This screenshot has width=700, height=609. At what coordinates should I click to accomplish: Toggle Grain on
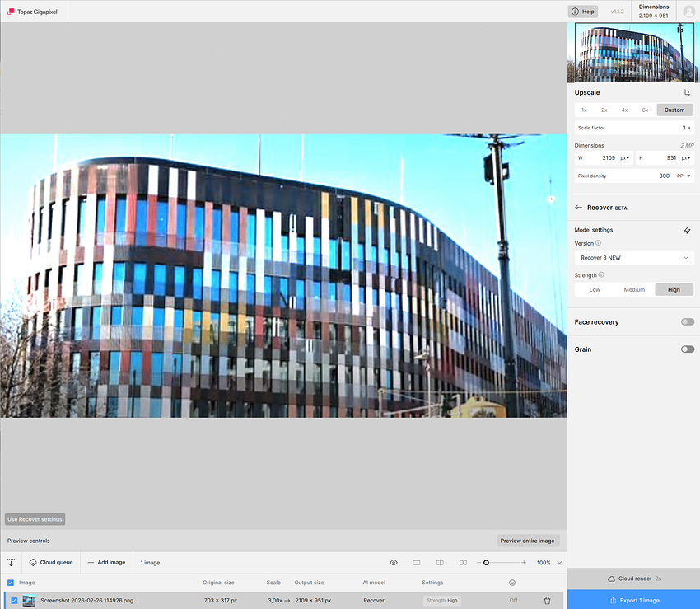tap(688, 349)
